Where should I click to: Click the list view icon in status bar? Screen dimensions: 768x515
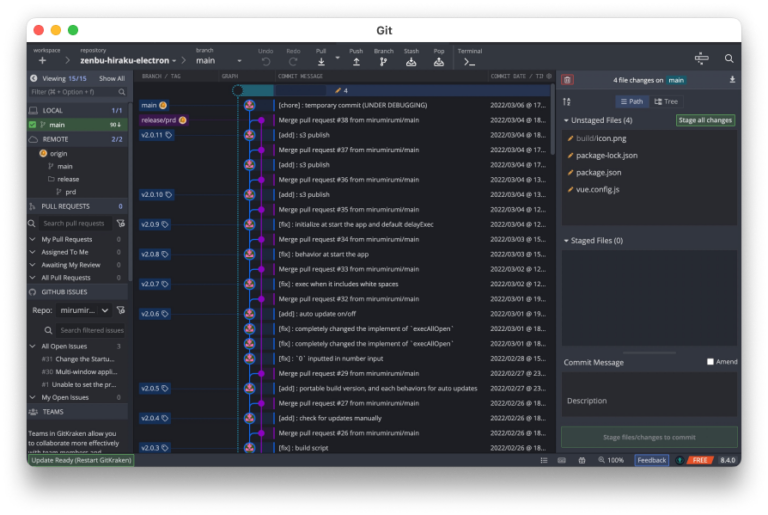[x=544, y=460]
